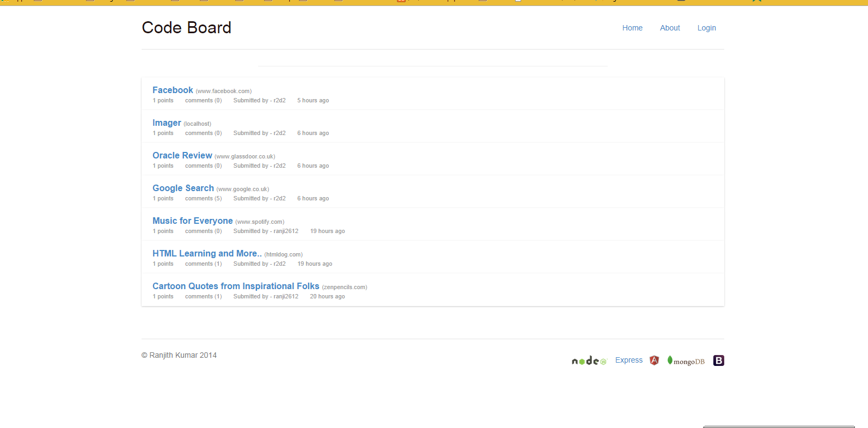Click '1 points' on Oracle Review row

pyautogui.click(x=163, y=166)
